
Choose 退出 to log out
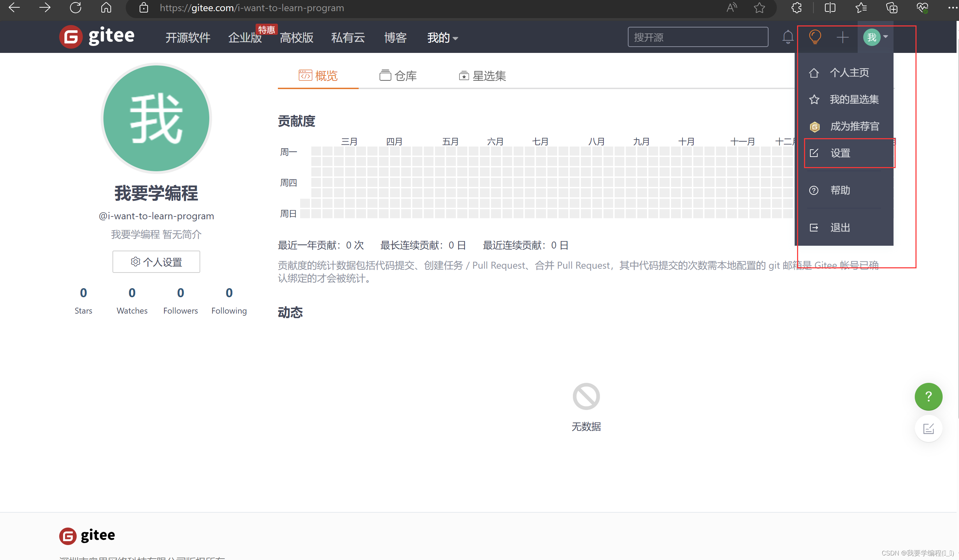[x=840, y=228]
